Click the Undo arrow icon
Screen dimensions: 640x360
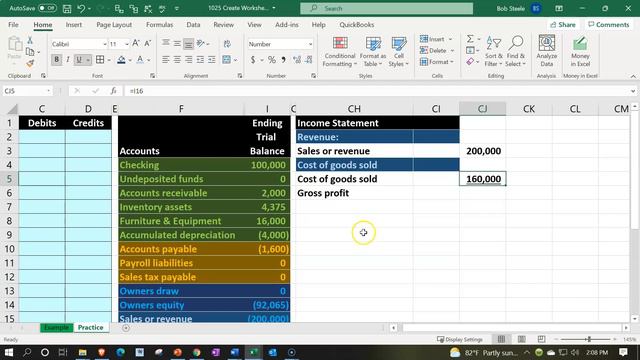(81, 8)
